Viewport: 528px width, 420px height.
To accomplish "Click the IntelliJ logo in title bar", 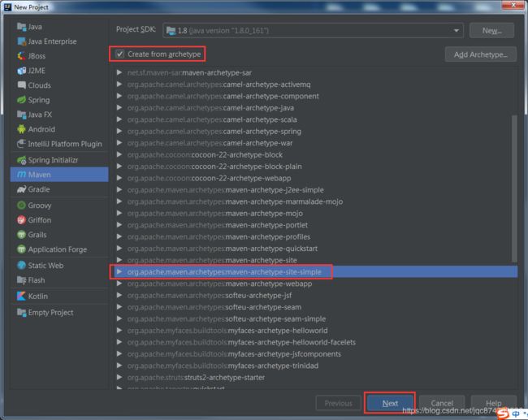I will 7,6.
